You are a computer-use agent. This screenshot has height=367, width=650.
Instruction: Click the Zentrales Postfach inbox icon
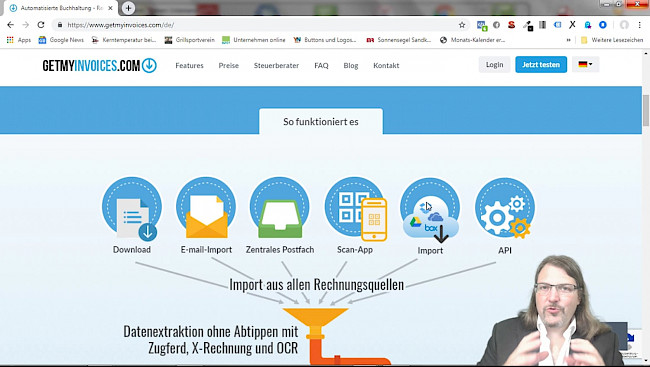pos(280,208)
